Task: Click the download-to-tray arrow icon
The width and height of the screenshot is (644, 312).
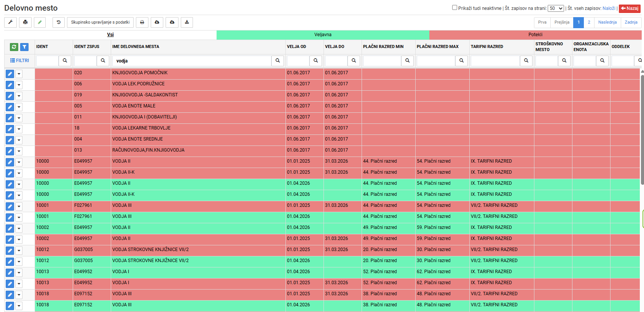Action: click(x=187, y=22)
